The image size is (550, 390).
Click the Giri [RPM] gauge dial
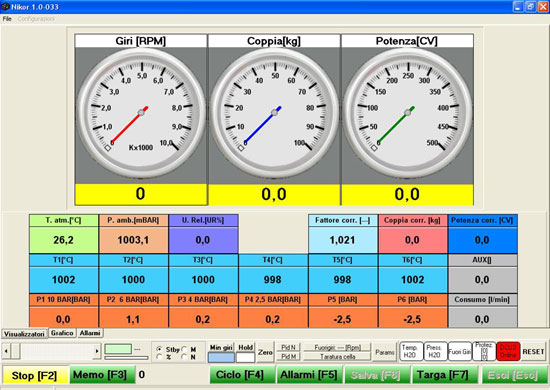(141, 113)
